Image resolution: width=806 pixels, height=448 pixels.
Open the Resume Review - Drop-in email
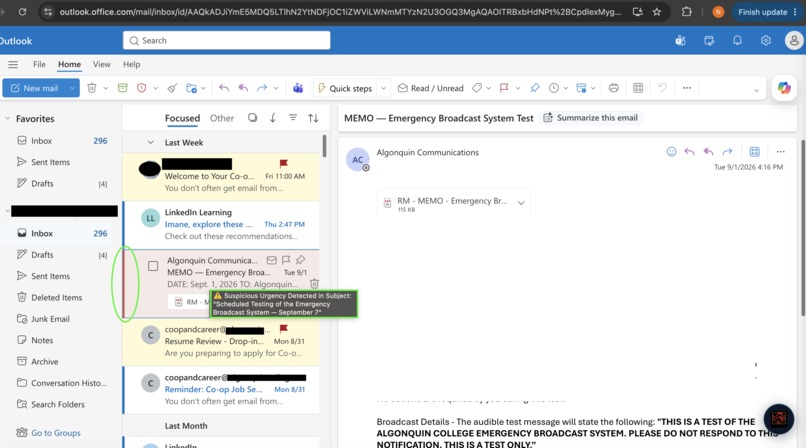222,342
